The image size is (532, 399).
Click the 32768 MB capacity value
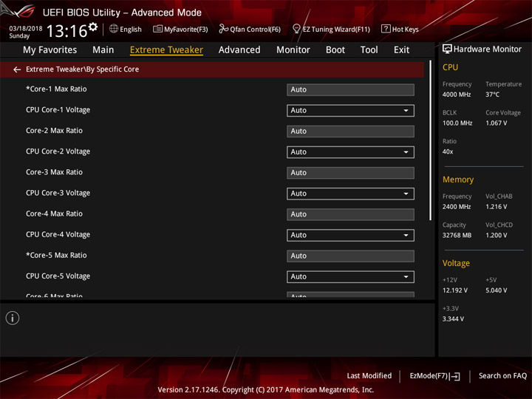457,236
